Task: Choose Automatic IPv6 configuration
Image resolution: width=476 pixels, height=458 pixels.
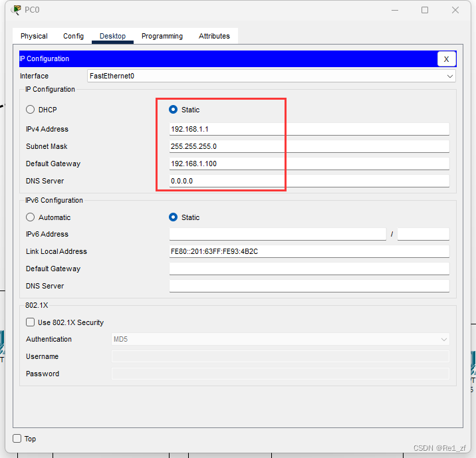Action: (30, 217)
